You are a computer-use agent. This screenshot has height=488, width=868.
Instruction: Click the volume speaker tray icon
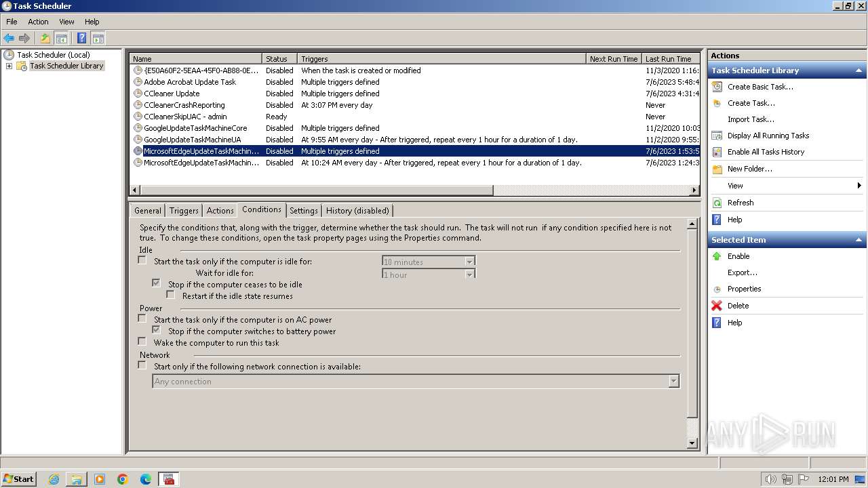(x=770, y=479)
